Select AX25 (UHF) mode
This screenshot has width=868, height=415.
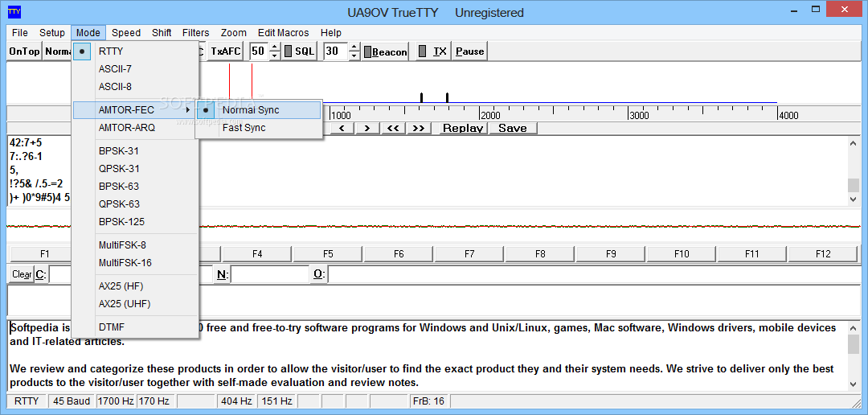point(135,304)
